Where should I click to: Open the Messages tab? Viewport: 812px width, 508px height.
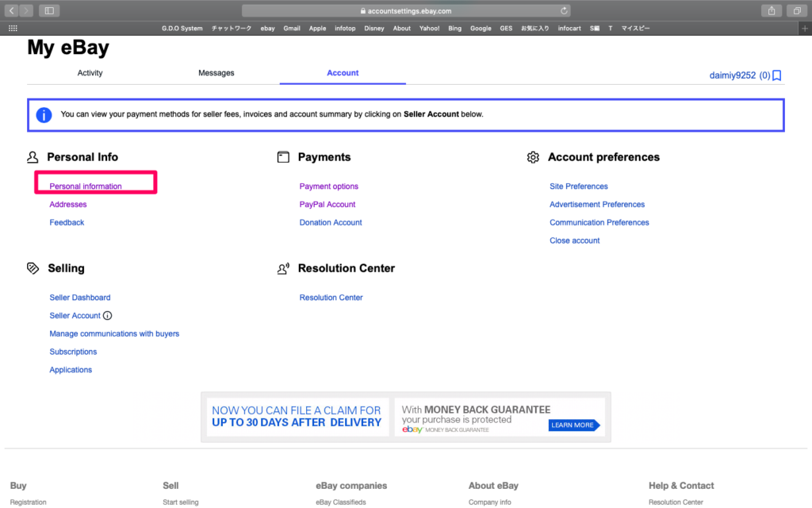tap(216, 73)
